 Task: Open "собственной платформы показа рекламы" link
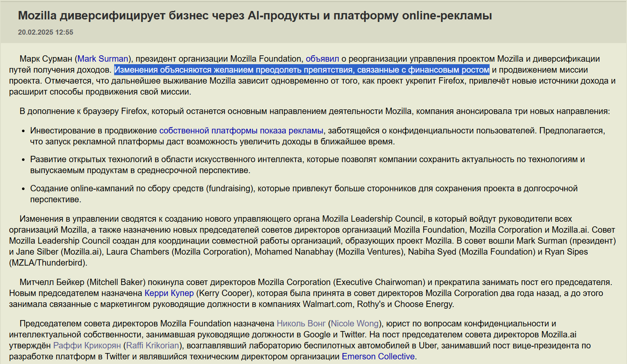click(x=241, y=130)
